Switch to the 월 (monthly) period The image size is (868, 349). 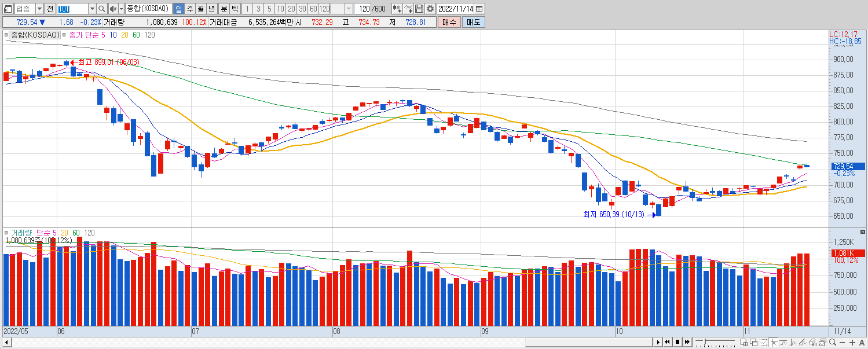(x=200, y=9)
